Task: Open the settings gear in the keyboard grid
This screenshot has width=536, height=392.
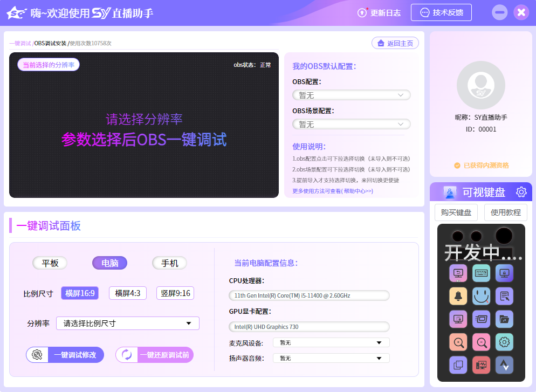Action: coord(504,342)
